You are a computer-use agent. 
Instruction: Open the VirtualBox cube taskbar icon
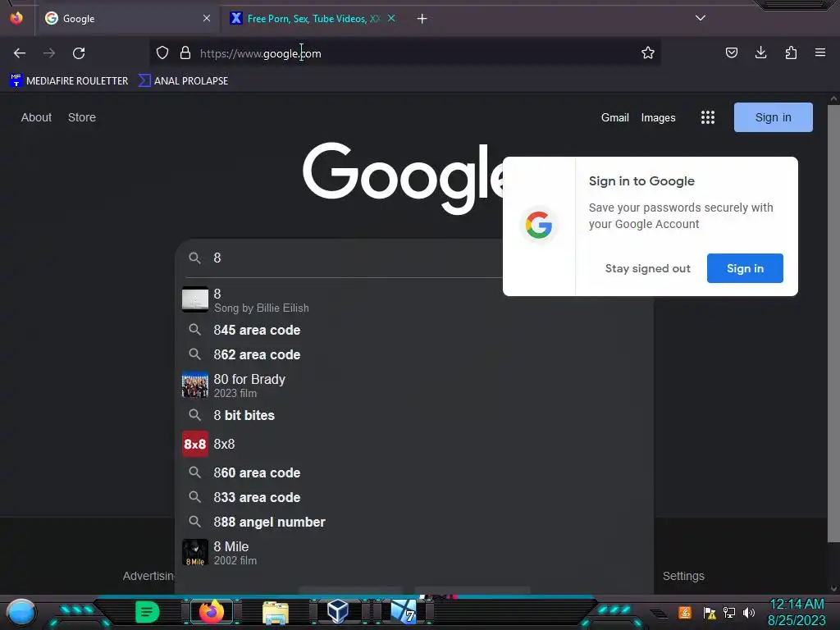point(338,611)
